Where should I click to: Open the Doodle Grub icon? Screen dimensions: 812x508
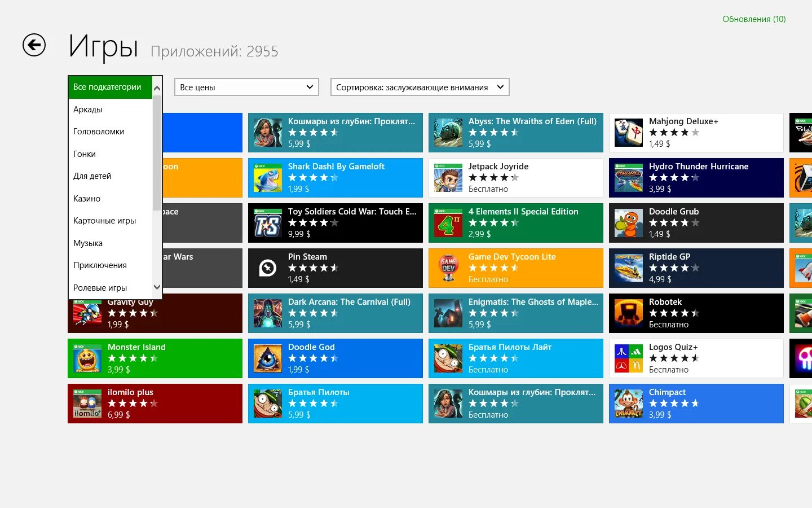[629, 223]
